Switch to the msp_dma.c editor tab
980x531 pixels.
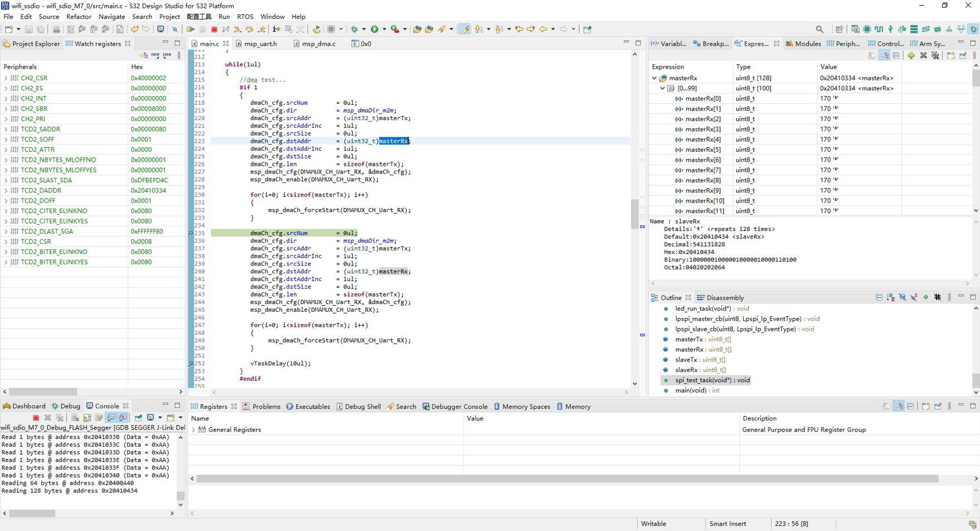[319, 43]
